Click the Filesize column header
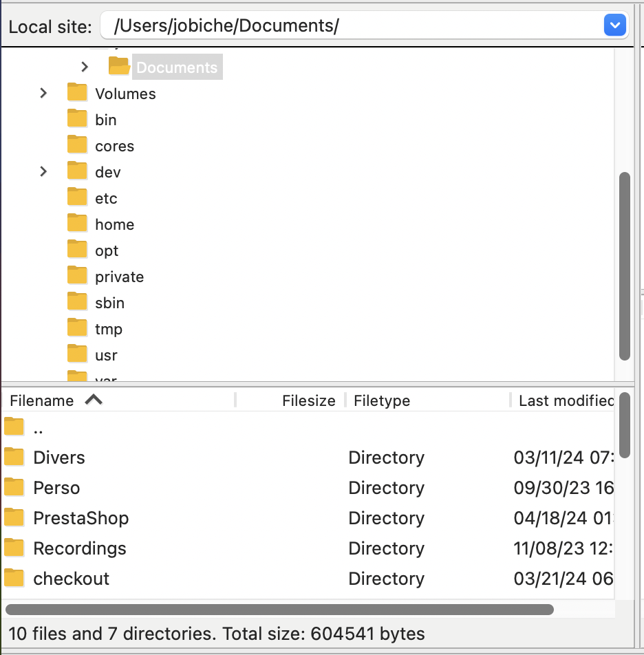 [308, 400]
